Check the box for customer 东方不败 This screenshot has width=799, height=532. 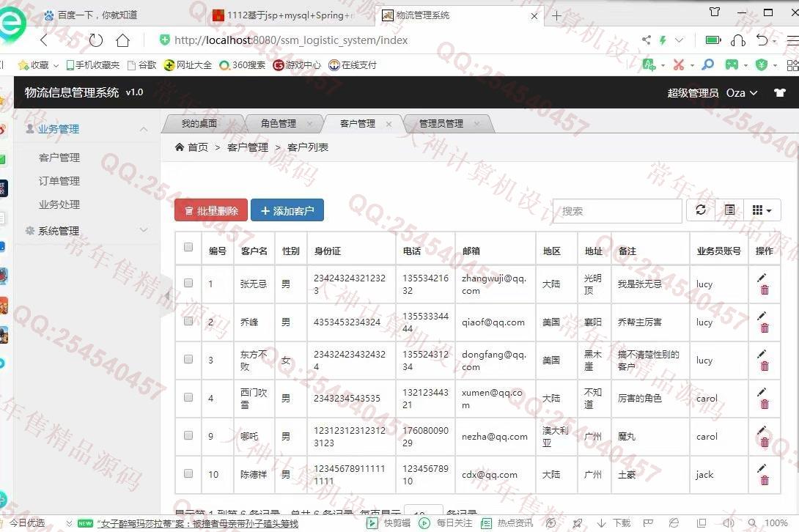pyautogui.click(x=188, y=359)
